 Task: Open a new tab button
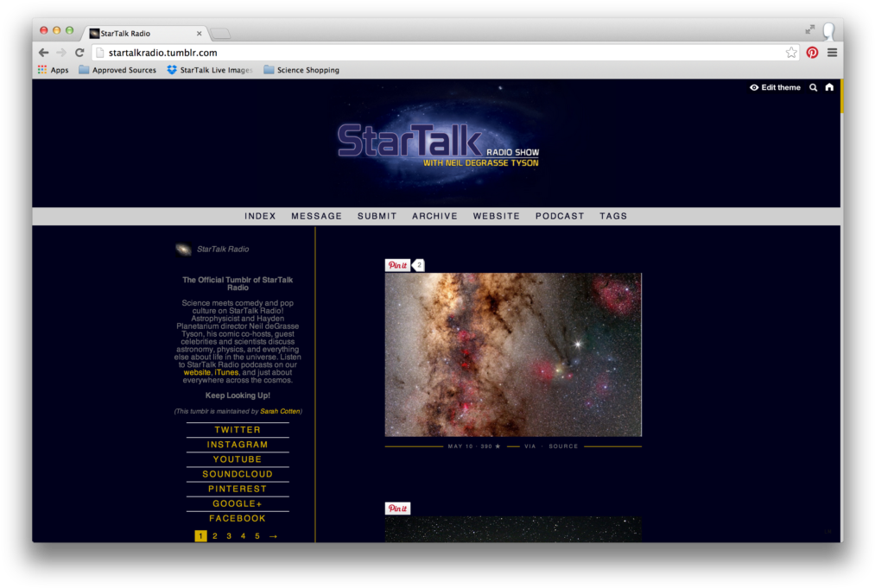(x=221, y=34)
